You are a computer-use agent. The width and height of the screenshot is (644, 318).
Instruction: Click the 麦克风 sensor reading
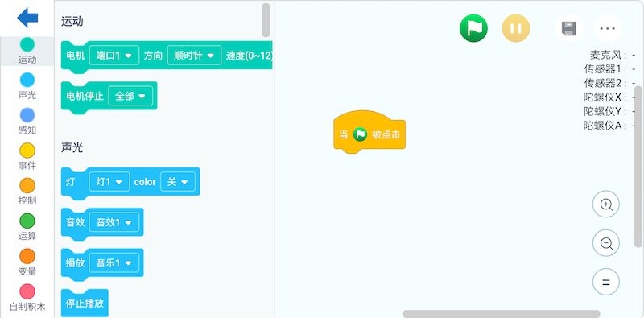pos(613,55)
